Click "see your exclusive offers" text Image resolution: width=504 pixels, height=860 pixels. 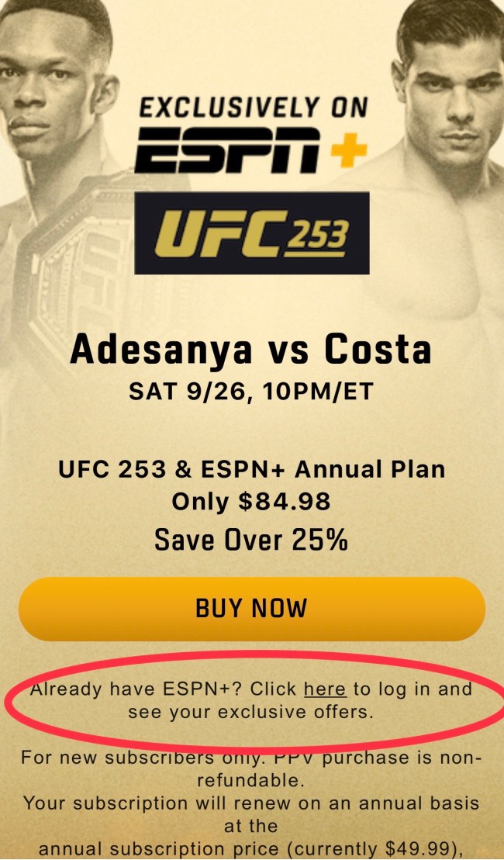pyautogui.click(x=251, y=712)
